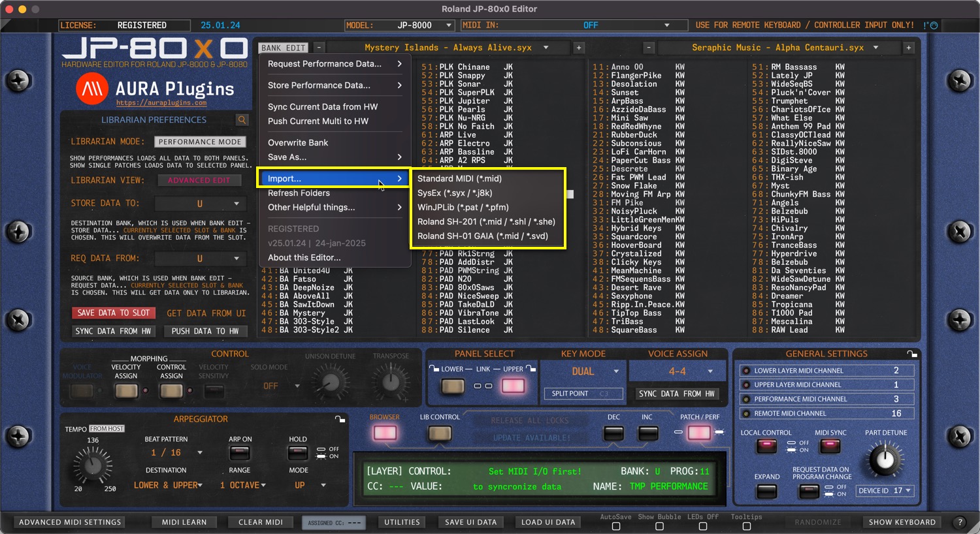Click the help question mark icon
Image resolution: width=980 pixels, height=534 pixels.
pos(960,522)
